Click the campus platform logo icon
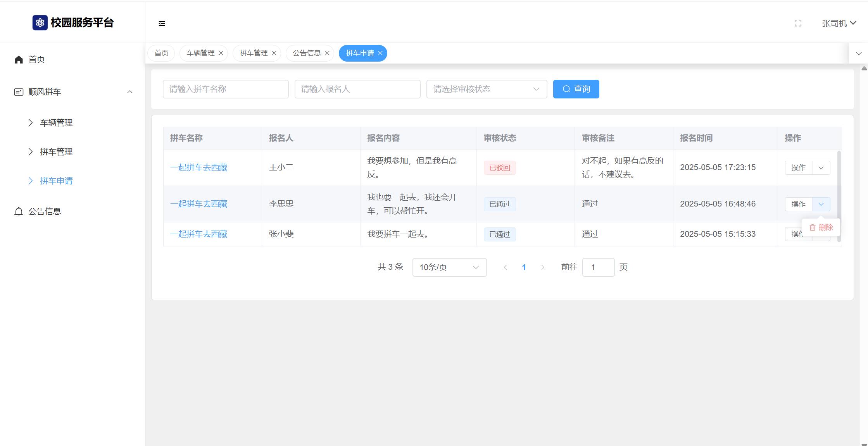868x446 pixels. point(40,22)
